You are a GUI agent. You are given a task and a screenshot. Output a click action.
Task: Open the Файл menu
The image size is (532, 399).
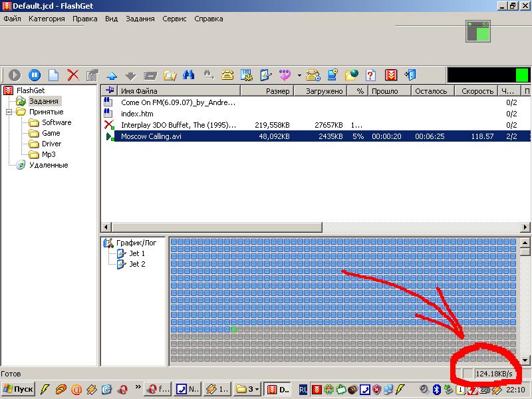click(12, 19)
